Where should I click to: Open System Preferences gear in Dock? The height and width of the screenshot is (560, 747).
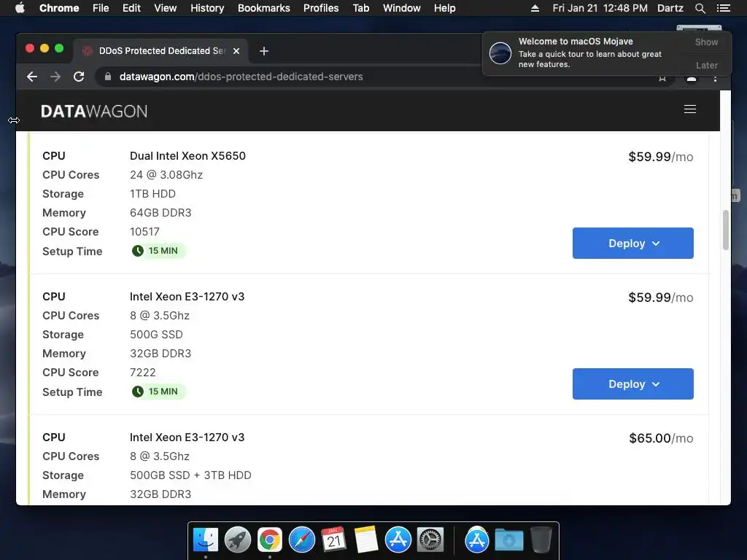click(x=430, y=540)
